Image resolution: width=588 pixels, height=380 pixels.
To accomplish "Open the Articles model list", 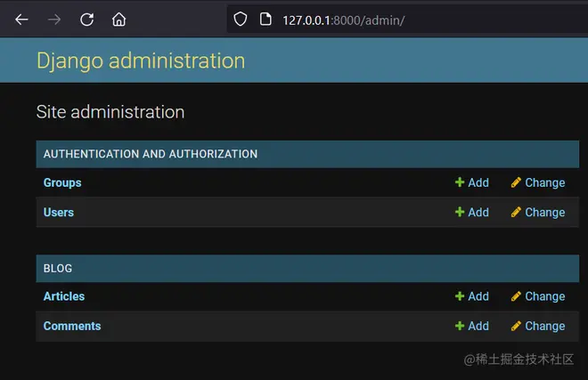I will click(64, 296).
